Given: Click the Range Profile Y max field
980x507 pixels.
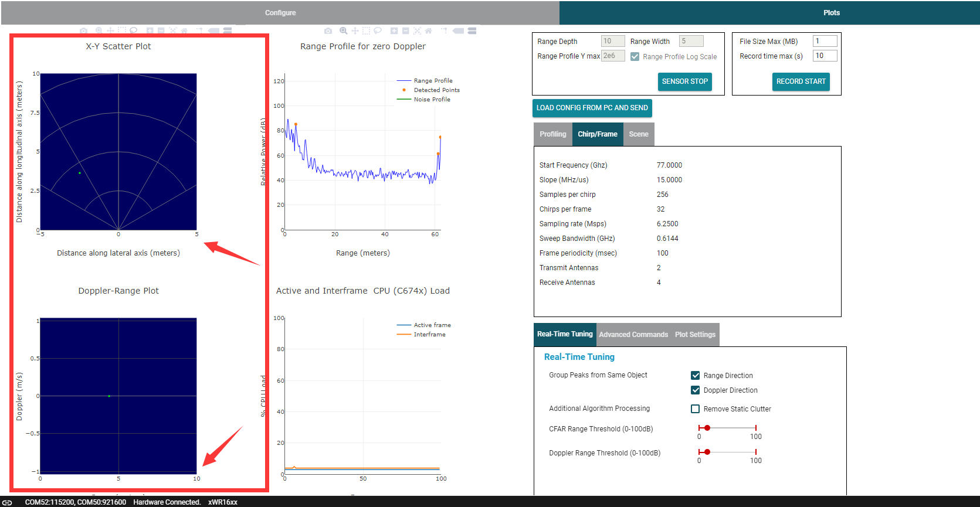Looking at the screenshot, I should click(x=613, y=56).
